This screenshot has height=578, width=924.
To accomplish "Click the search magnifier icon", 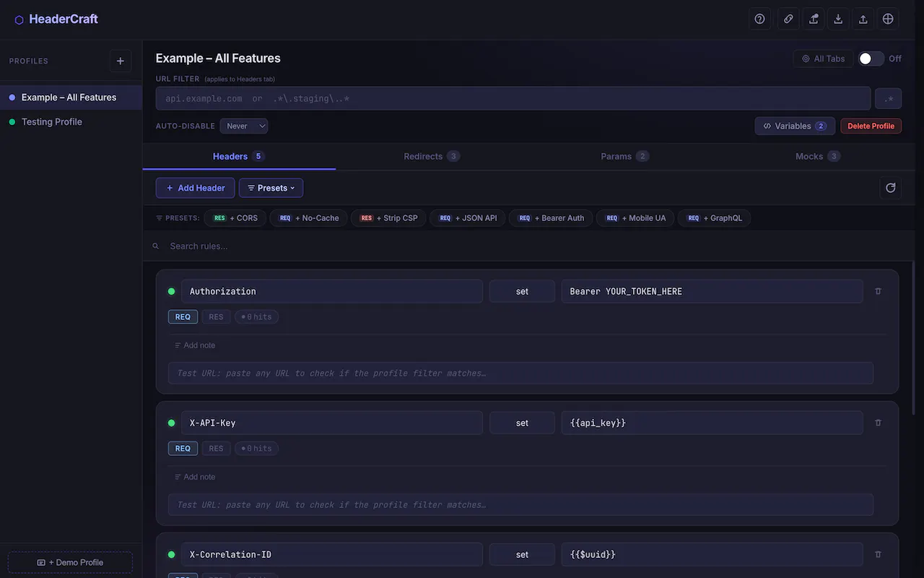I will click(x=155, y=246).
